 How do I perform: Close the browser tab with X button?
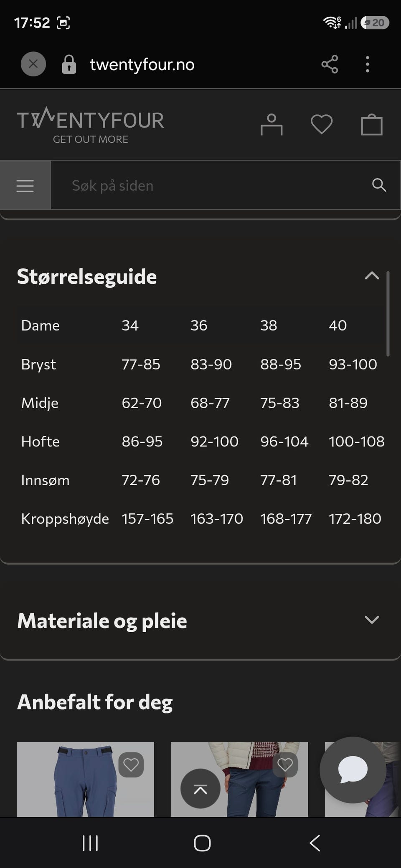(33, 64)
